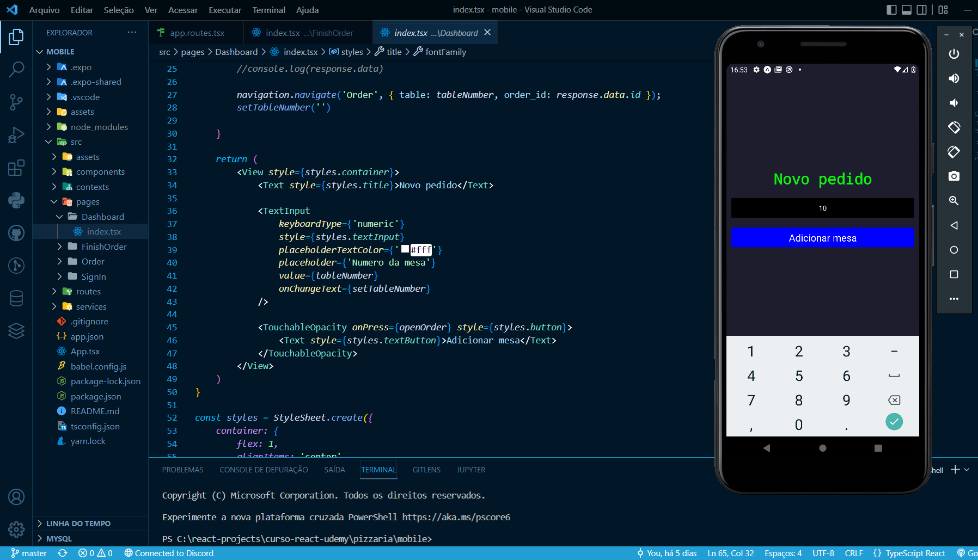This screenshot has height=560, width=978.
Task: Click the volume up icon on emulator panel
Action: pyautogui.click(x=954, y=78)
